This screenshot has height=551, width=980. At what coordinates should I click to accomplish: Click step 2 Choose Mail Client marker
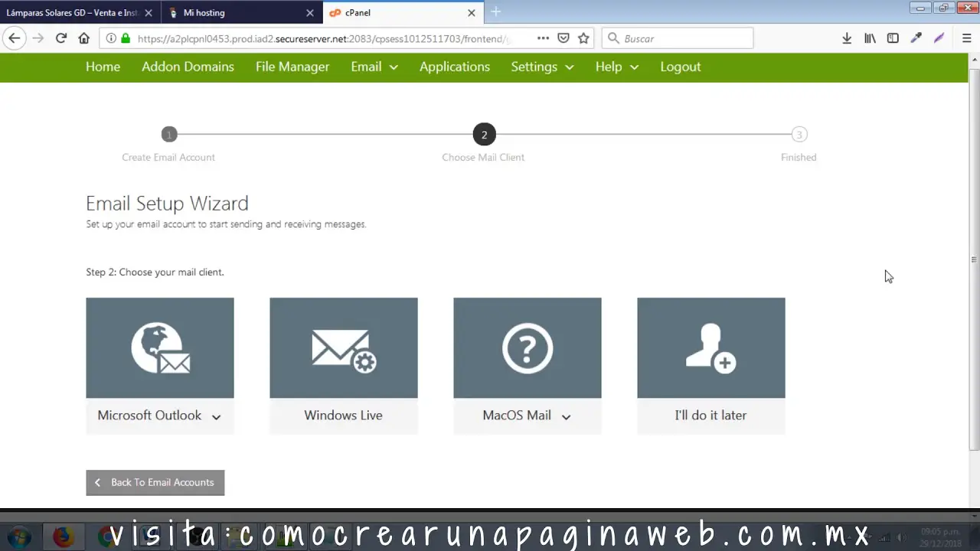[484, 135]
